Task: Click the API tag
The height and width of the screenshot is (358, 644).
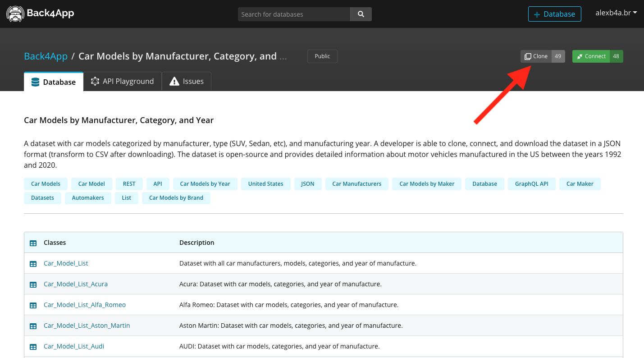Action: coord(158,184)
